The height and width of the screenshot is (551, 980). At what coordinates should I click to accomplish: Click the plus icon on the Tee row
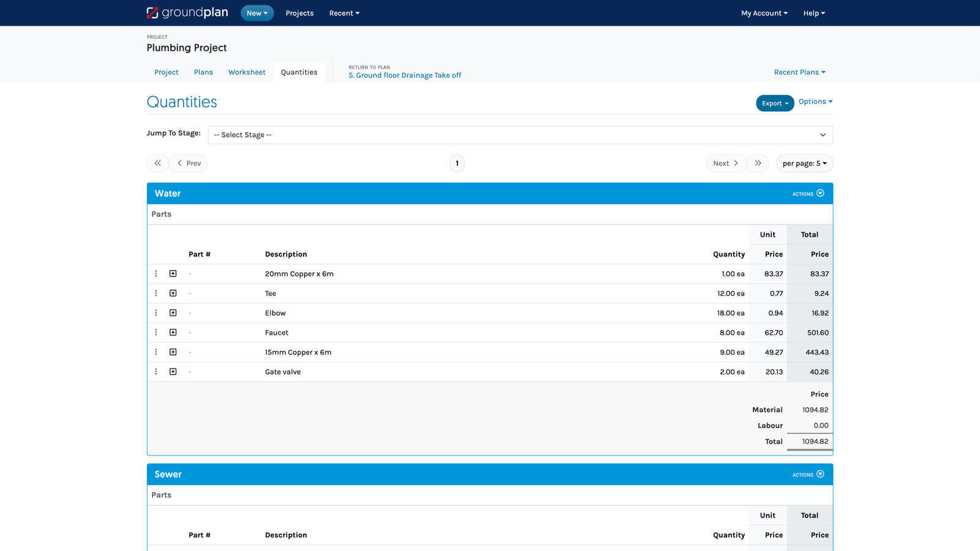(x=173, y=293)
